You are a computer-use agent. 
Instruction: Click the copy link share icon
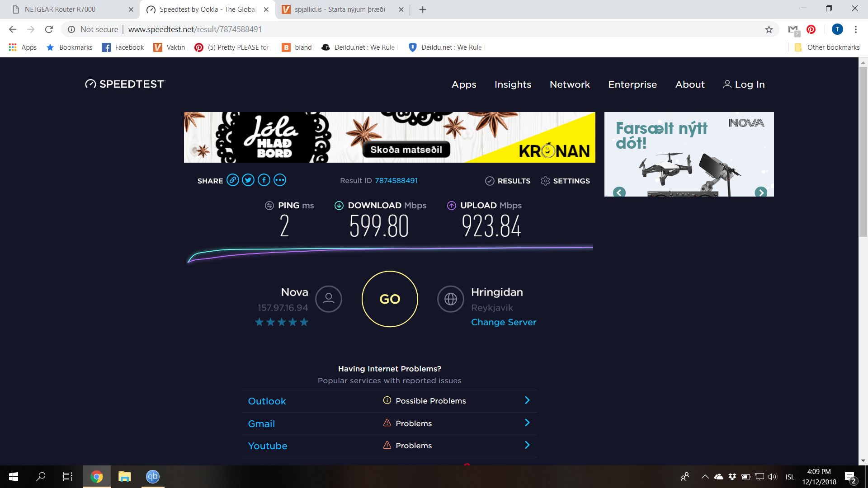tap(232, 180)
